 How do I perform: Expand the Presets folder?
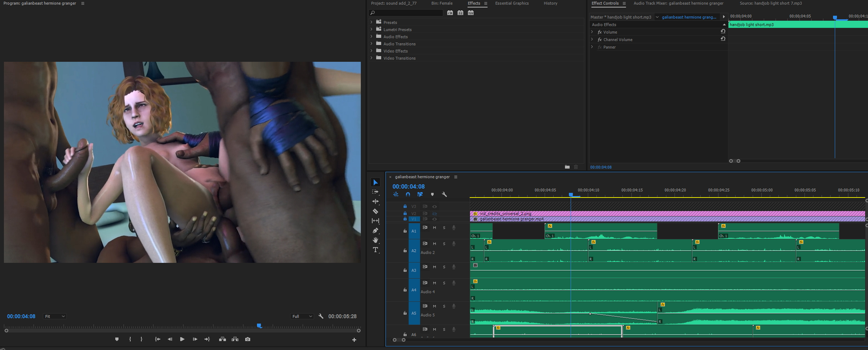click(372, 22)
